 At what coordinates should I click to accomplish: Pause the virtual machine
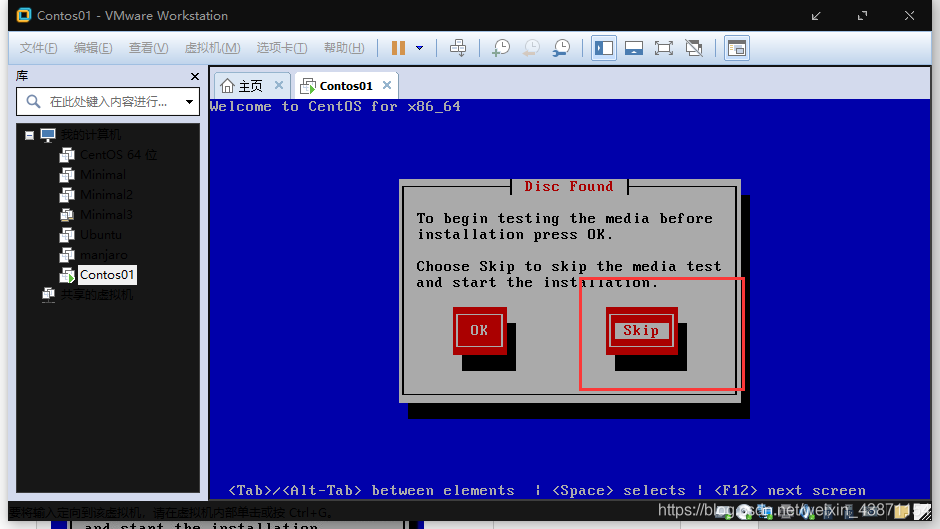[x=398, y=48]
